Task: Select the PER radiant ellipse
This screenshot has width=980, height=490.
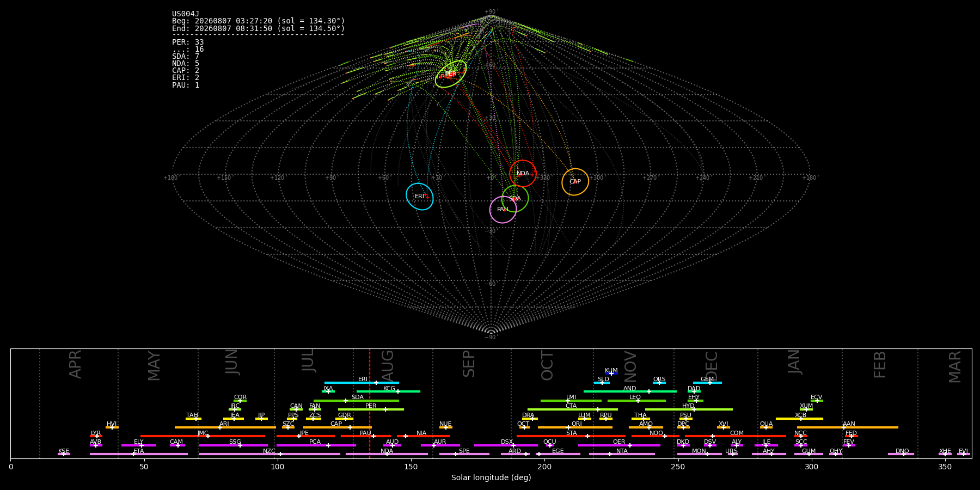Action: coord(450,74)
